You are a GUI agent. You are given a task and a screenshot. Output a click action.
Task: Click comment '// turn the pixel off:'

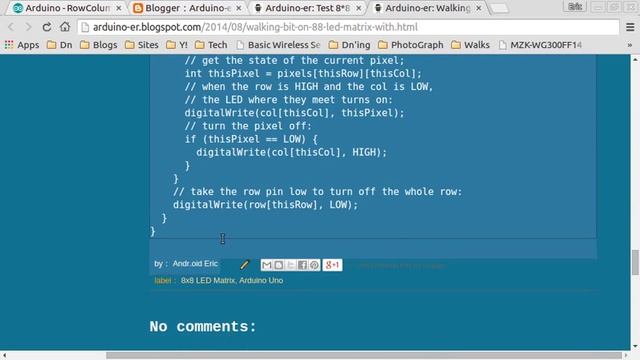(248, 126)
